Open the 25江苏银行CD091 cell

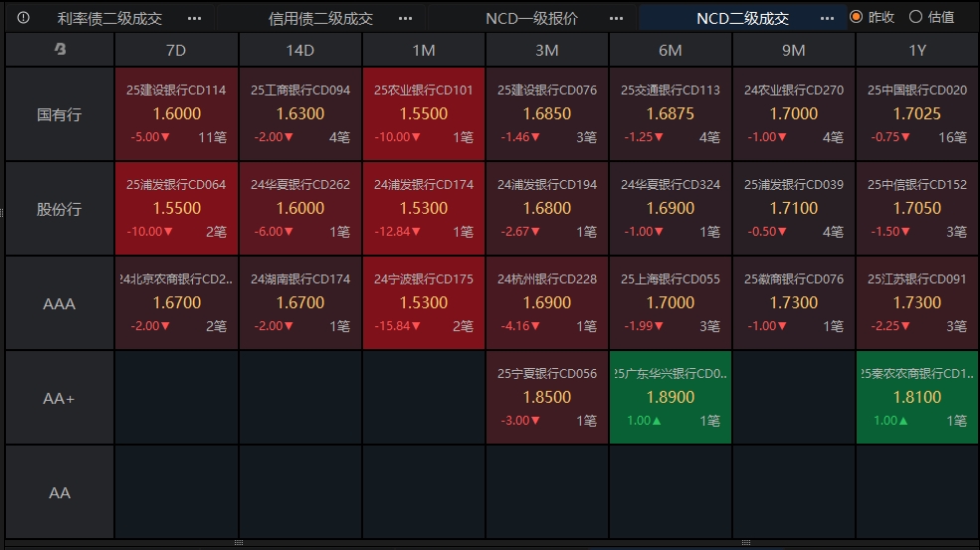pos(917,303)
